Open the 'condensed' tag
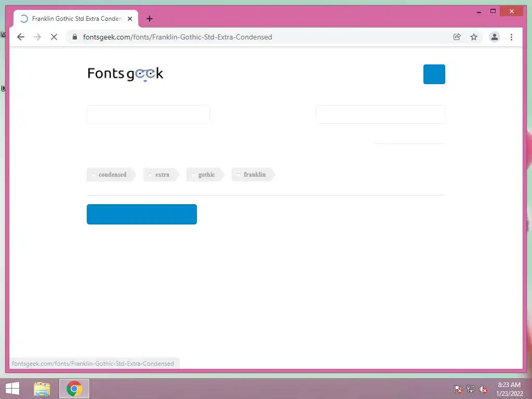 tap(111, 175)
